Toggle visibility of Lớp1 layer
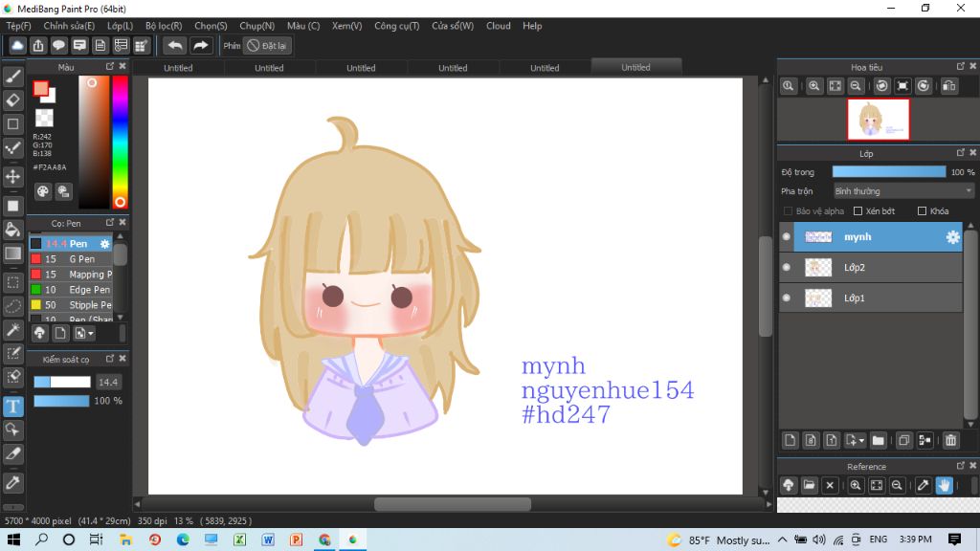This screenshot has width=980, height=551. 787,298
